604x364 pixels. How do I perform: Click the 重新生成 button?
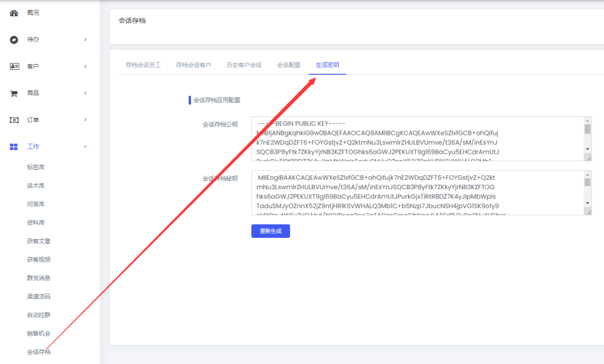click(x=270, y=231)
